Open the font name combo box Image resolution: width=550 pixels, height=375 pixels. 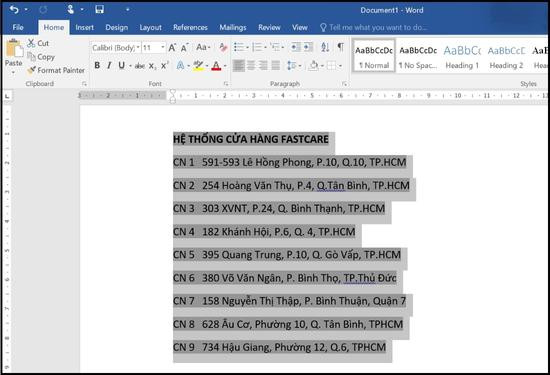point(116,48)
